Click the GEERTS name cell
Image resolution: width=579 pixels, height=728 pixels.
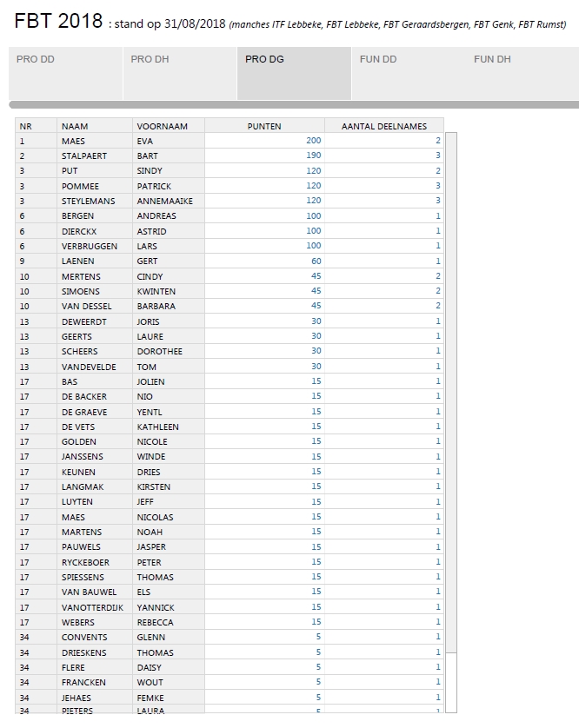(x=95, y=336)
